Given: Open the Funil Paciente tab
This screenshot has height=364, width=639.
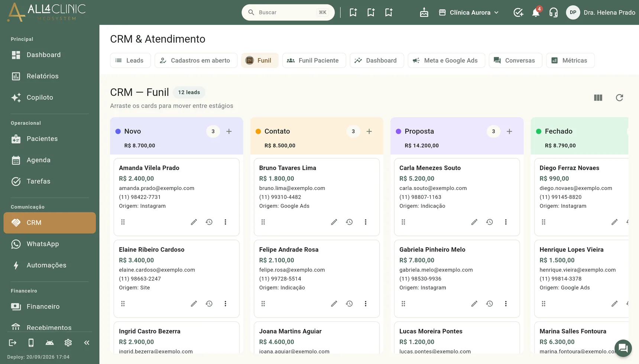Looking at the screenshot, I should 314,61.
